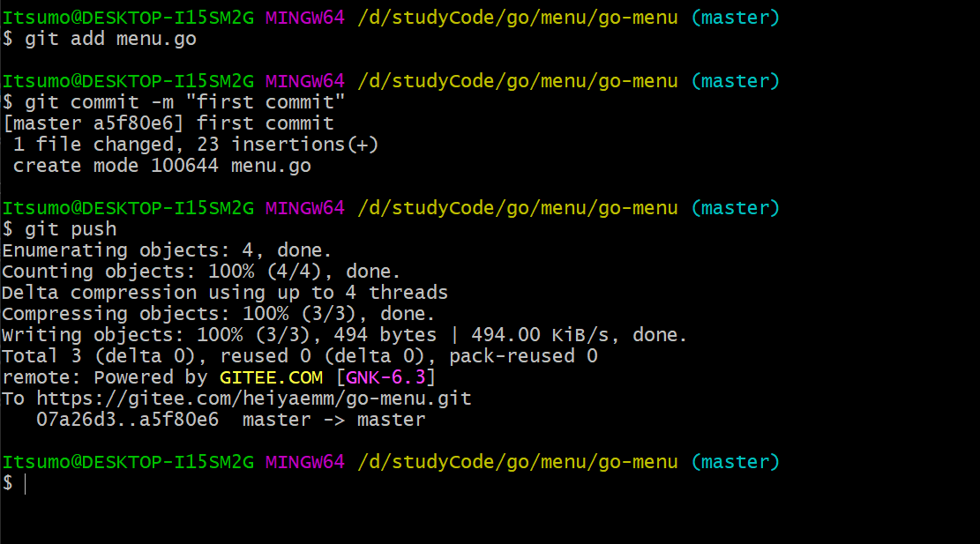Click the "Delta compression using up to 4 threads" line
980x544 pixels.
225,293
